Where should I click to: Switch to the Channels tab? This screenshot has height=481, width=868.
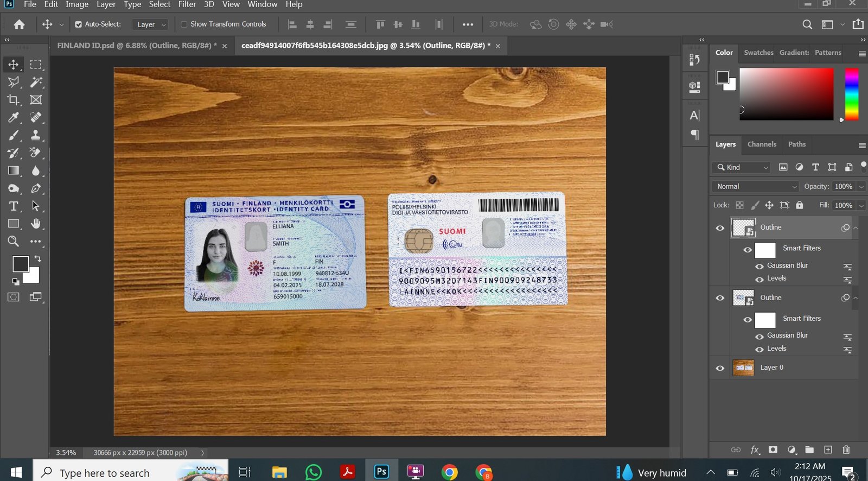click(762, 144)
